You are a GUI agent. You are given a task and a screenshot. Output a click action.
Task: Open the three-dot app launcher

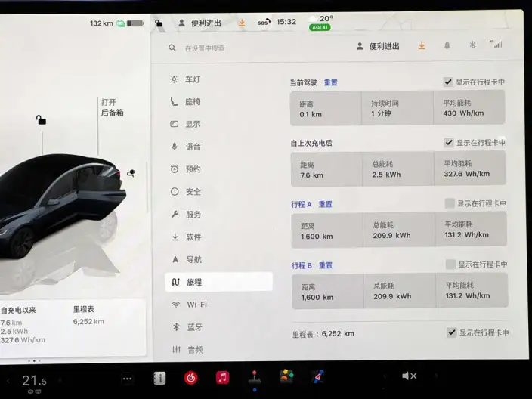127,379
